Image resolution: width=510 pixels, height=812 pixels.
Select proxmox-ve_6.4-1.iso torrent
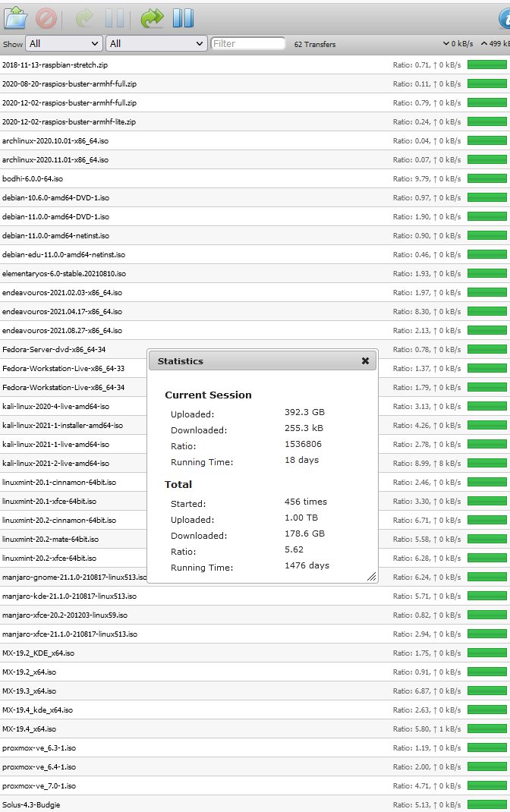[255, 767]
